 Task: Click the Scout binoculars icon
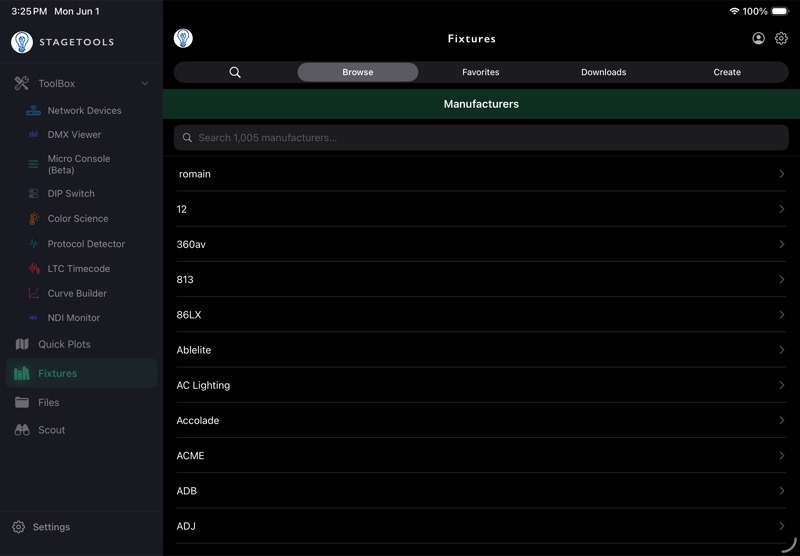coord(22,430)
